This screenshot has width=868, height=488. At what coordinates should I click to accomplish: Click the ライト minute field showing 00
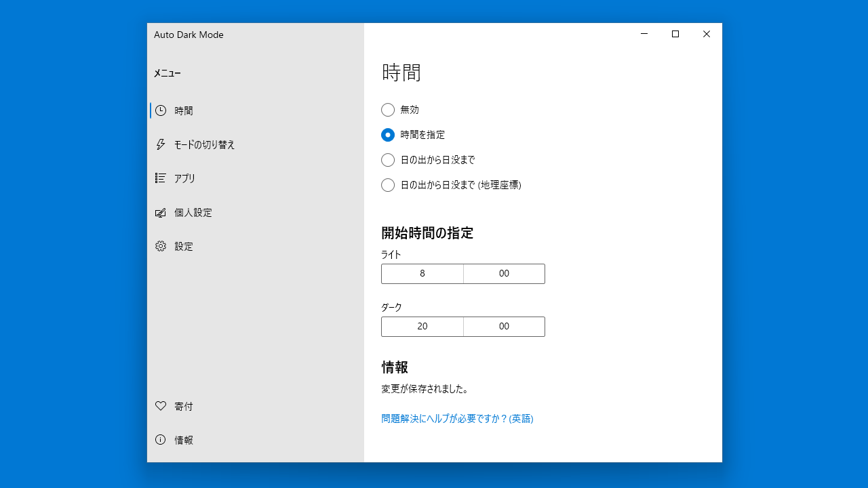504,274
